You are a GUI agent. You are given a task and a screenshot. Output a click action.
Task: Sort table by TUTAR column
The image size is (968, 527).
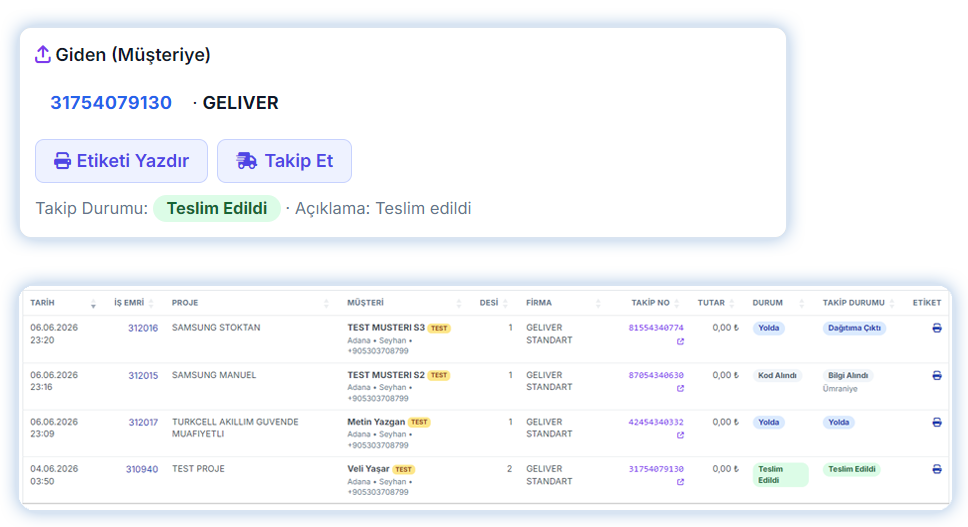pos(732,303)
